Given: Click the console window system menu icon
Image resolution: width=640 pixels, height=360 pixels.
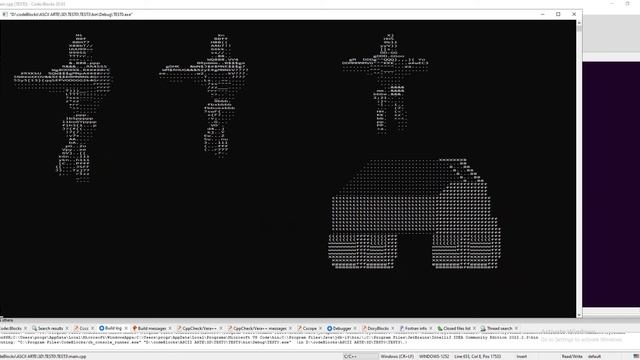Looking at the screenshot, I should (x=5, y=14).
